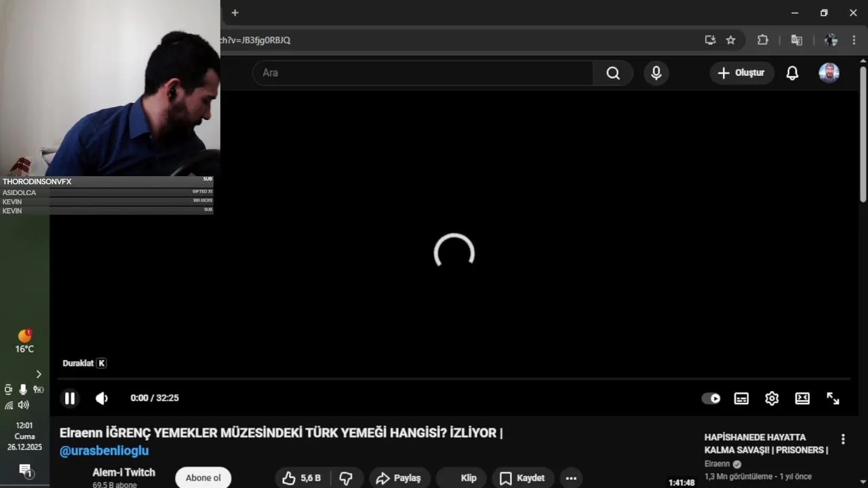This screenshot has width=868, height=488.
Task: Open the more actions ellipsis under the video
Action: click(x=571, y=478)
